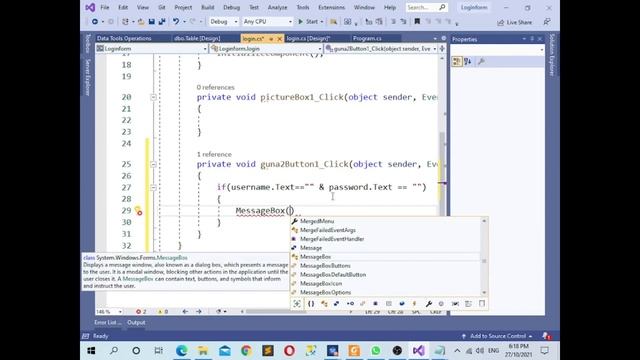Pin the login.cs tab

tap(271, 39)
